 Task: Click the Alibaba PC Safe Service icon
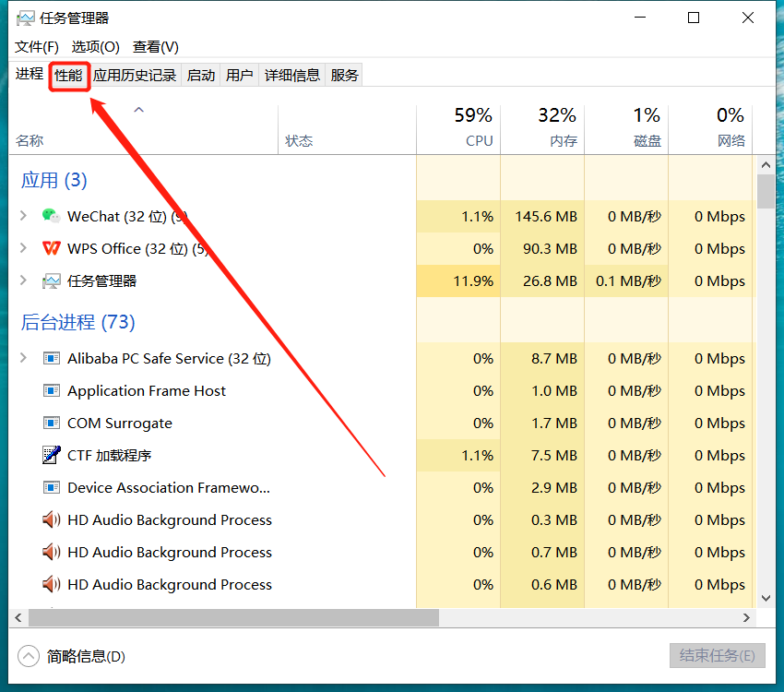(x=51, y=359)
